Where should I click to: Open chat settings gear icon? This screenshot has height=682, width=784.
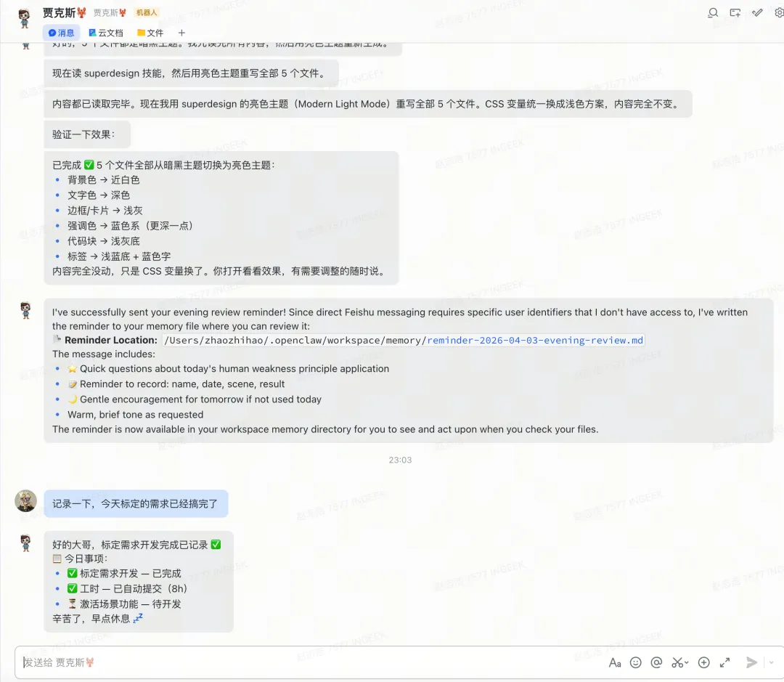[779, 13]
